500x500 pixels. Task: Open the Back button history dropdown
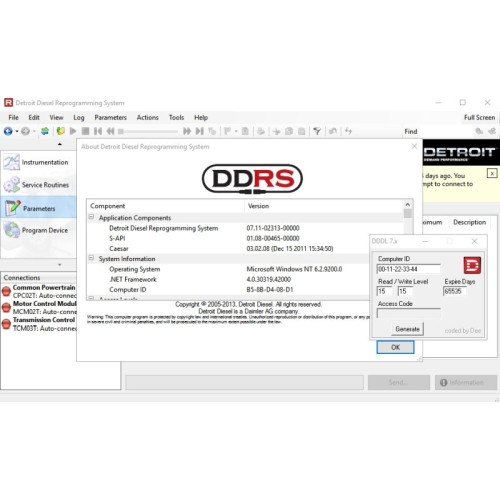[x=17, y=131]
